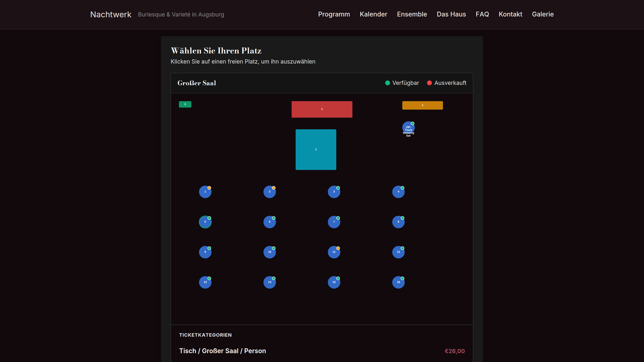
Task: Click the red rectangular zone
Action: pos(322,109)
